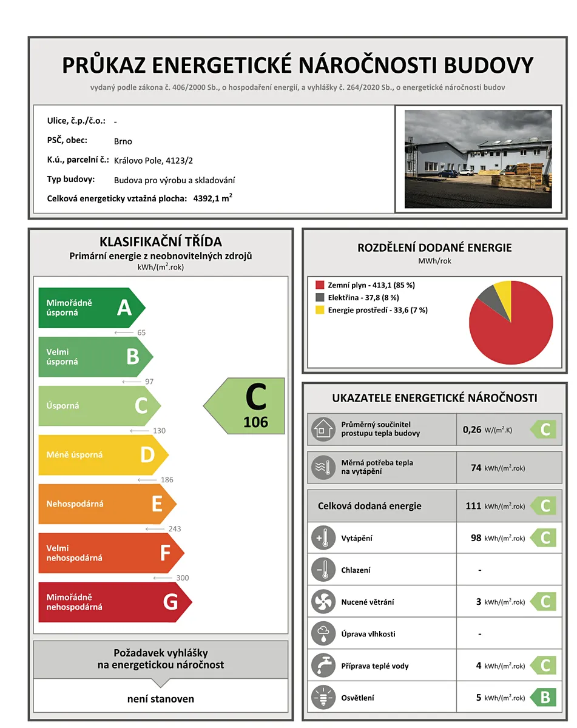Click the Chlazení thermometer minus icon
577x728 pixels.
point(323,570)
